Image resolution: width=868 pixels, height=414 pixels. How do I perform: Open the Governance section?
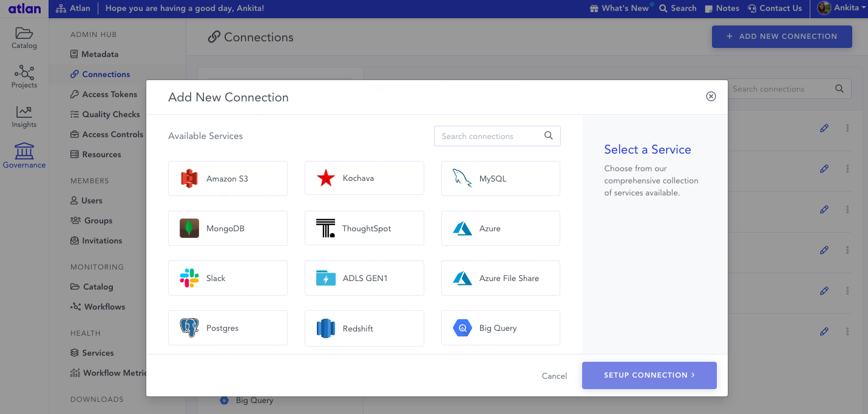point(24,156)
